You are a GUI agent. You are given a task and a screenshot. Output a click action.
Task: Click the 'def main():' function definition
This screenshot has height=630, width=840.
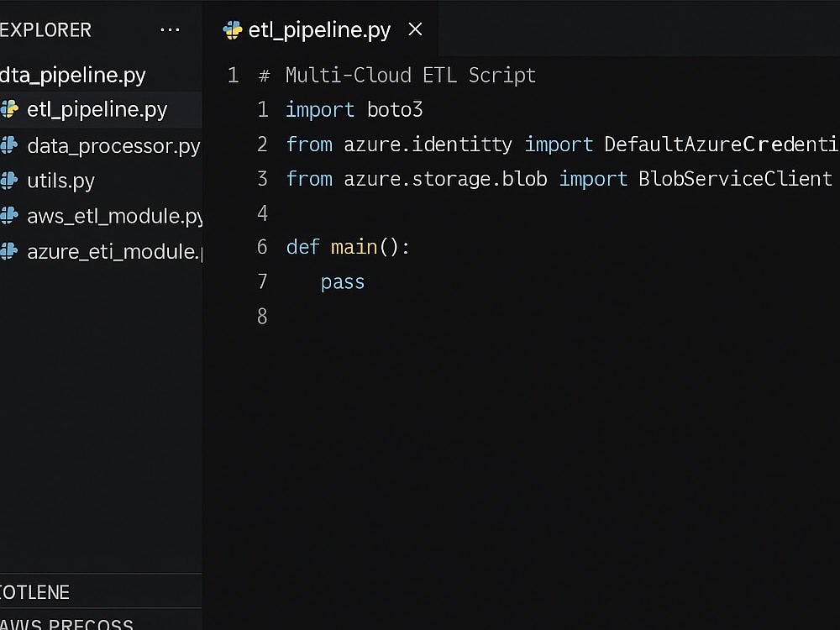point(348,248)
